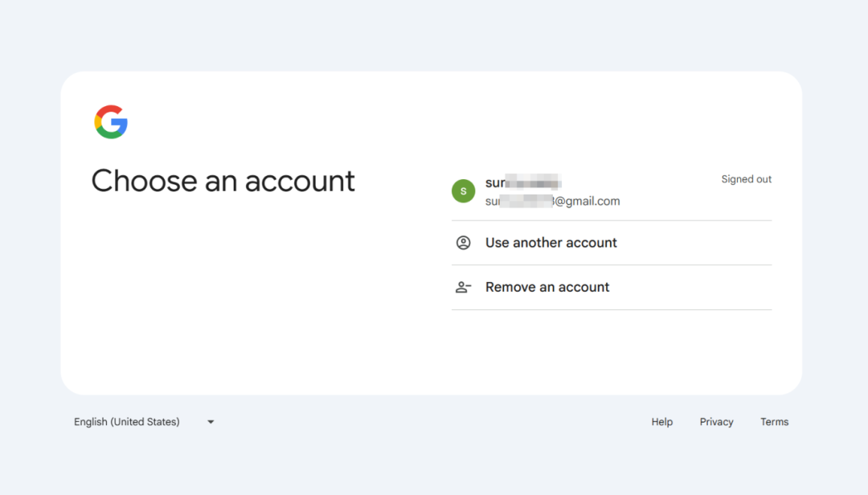Screen dimensions: 868x495
Task: Open the Help link
Action: (661, 422)
